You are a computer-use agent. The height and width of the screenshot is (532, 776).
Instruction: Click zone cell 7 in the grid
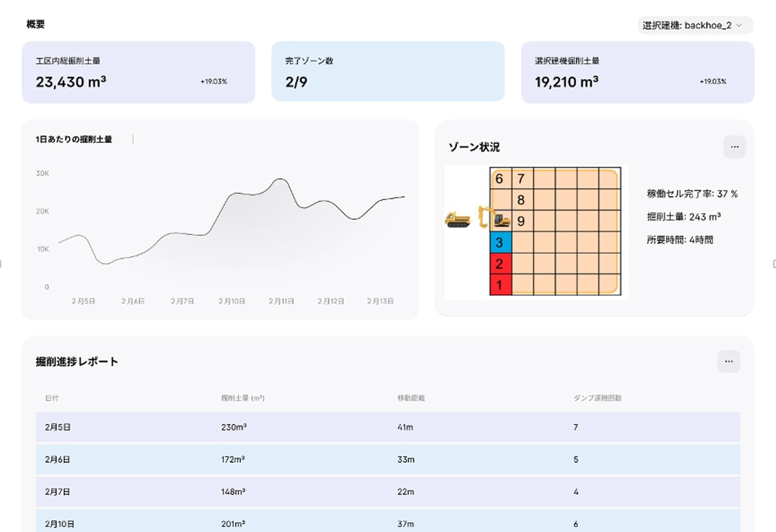point(521,179)
